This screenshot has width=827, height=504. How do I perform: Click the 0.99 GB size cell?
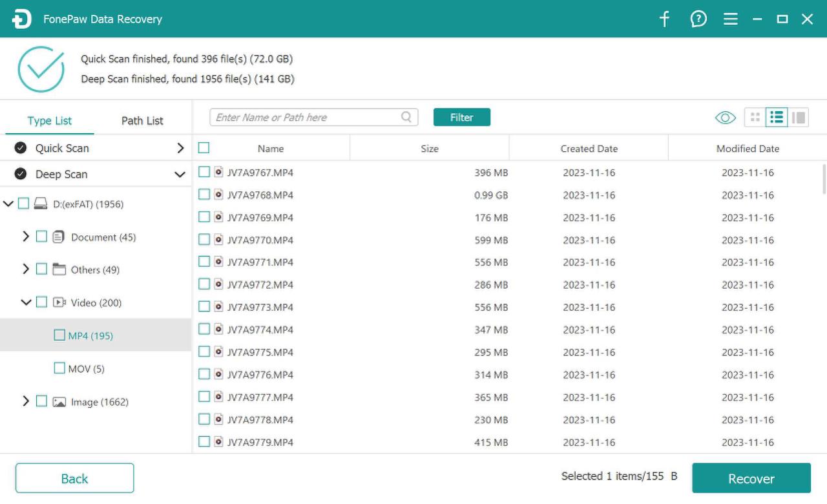coord(491,195)
